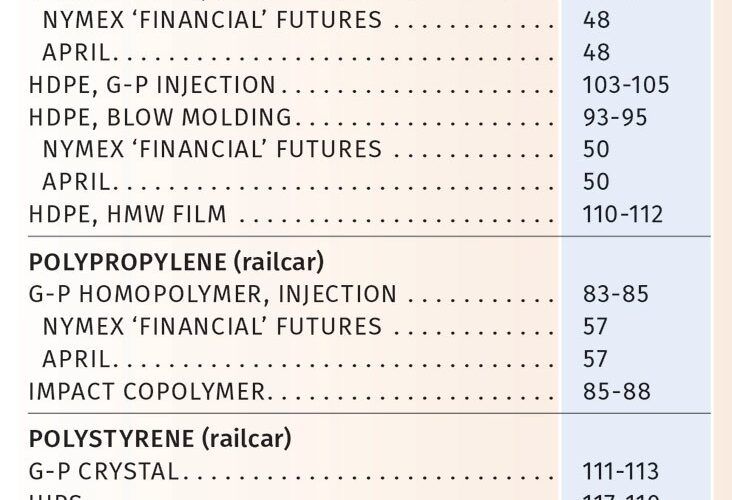Select the 85-88 price value

tap(616, 391)
